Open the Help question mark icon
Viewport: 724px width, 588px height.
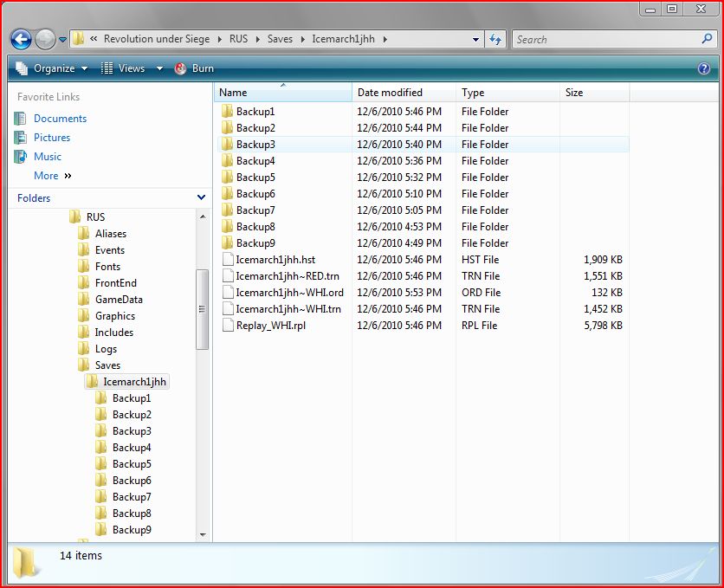[704, 68]
